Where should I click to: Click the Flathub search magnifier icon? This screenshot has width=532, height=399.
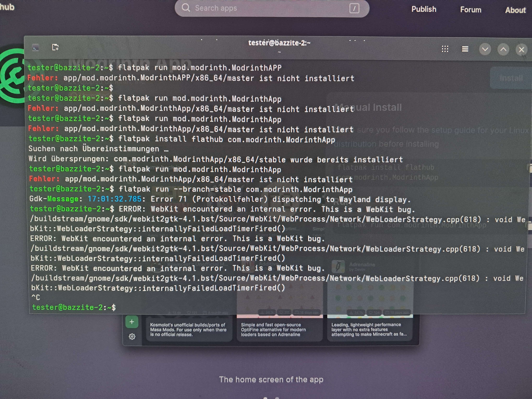[x=186, y=8]
